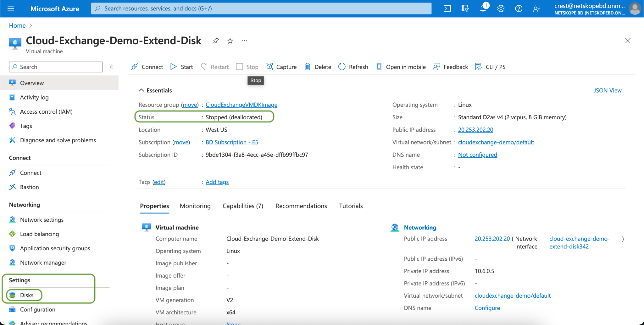Screen dimensions: 644x325
Task: Pin the VM to dashboard
Action: [216, 41]
